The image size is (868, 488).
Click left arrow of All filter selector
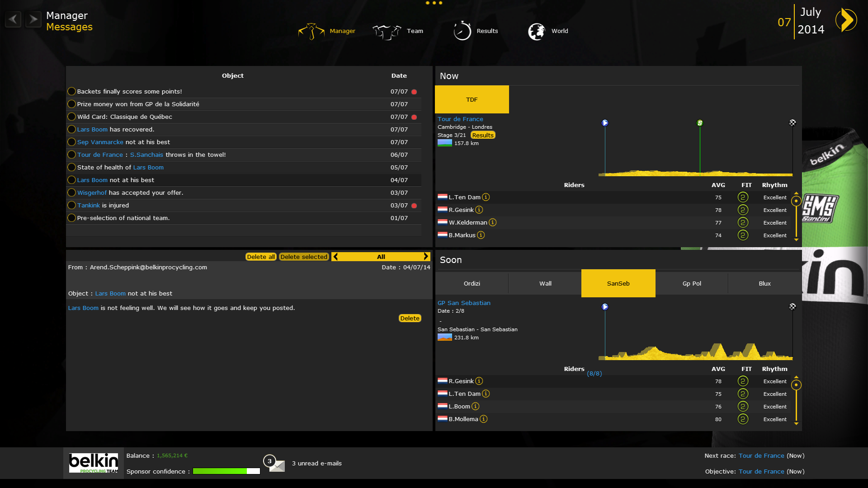point(335,257)
